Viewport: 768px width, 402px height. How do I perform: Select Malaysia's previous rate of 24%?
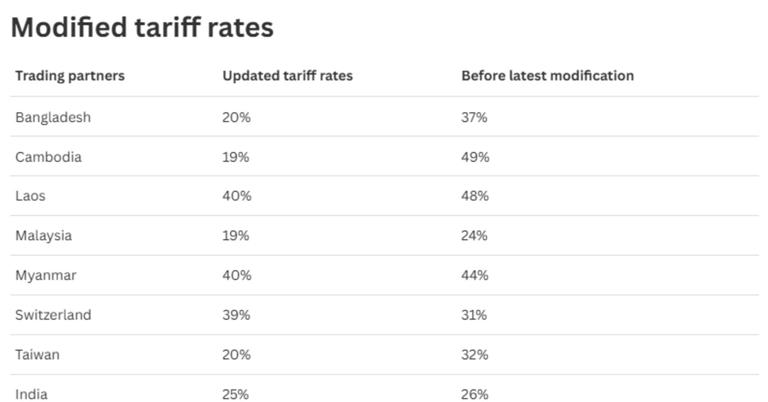[x=474, y=236]
